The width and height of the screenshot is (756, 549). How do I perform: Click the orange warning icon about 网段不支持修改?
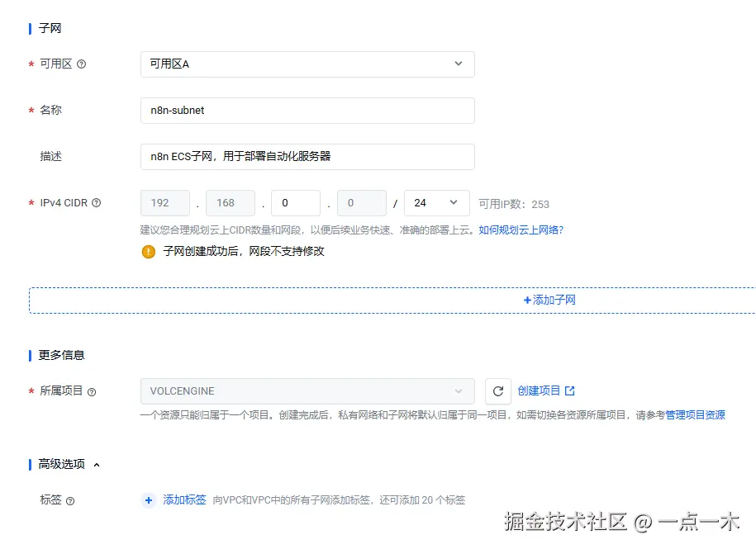[x=147, y=252]
